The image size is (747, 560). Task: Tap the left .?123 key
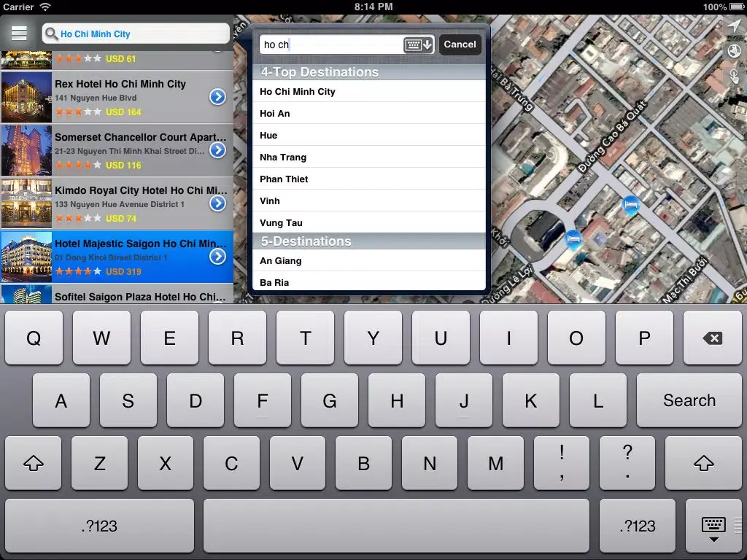(x=99, y=526)
